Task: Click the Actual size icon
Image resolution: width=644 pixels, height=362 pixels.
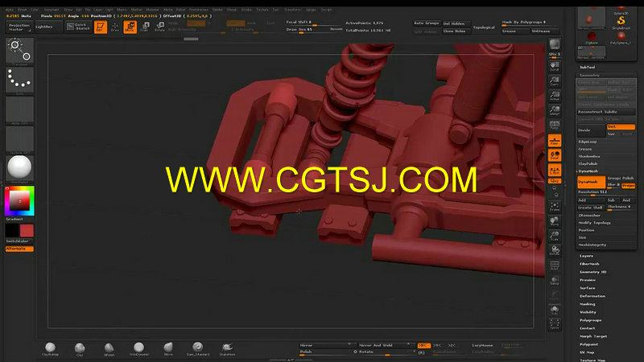Action: point(555,95)
